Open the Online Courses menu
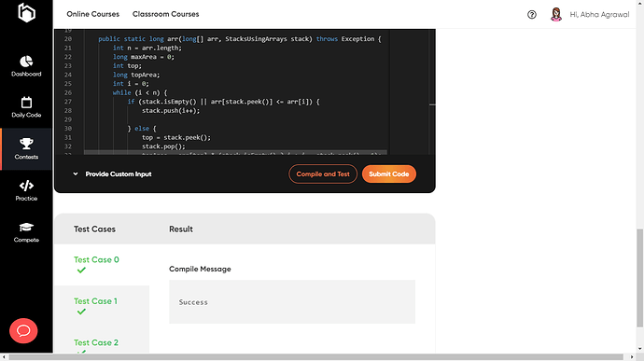 tap(92, 14)
